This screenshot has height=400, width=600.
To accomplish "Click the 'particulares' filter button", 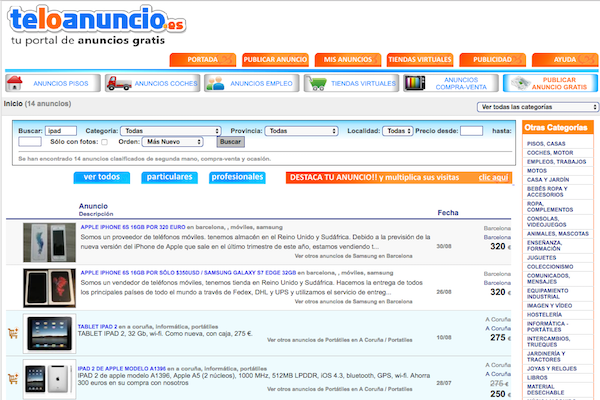I will (x=170, y=177).
